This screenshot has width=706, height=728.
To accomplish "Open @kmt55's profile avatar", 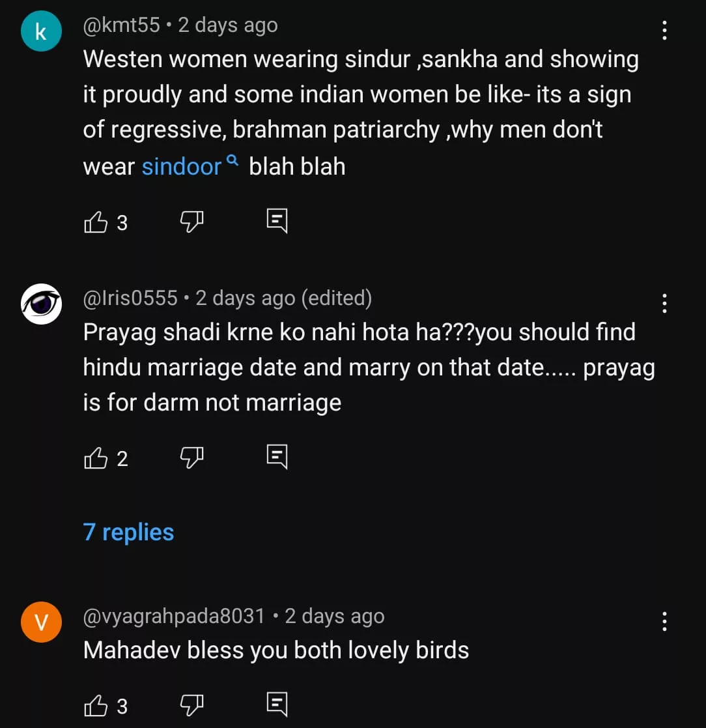I will coord(41,31).
